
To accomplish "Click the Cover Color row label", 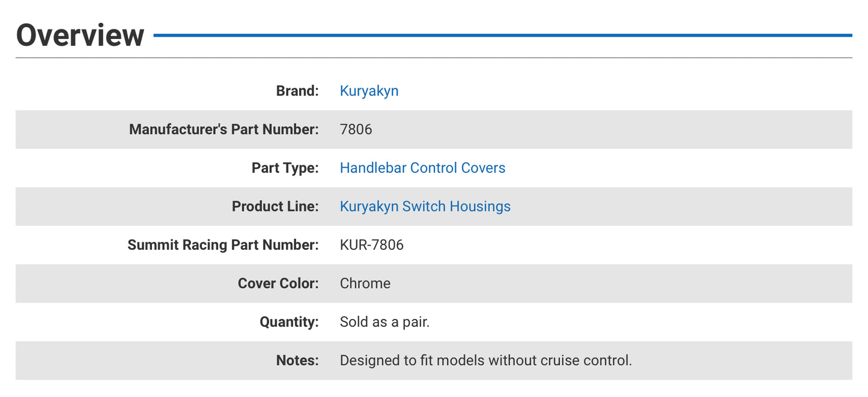I will point(278,283).
